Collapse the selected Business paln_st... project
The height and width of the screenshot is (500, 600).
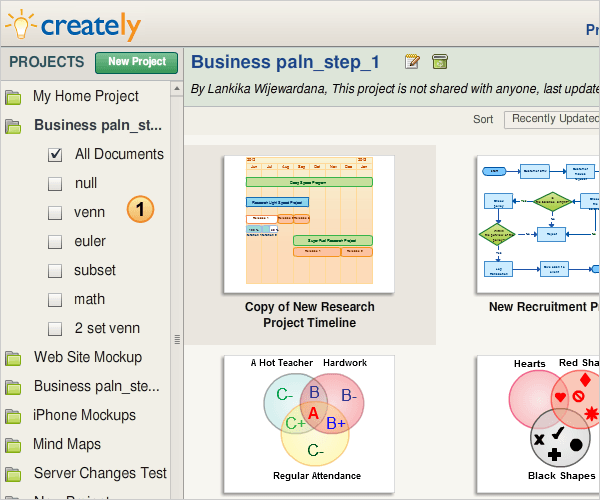(13, 126)
